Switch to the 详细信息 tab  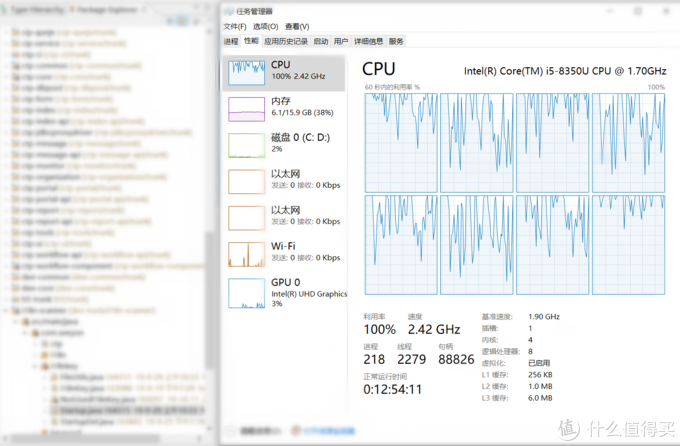tap(369, 41)
